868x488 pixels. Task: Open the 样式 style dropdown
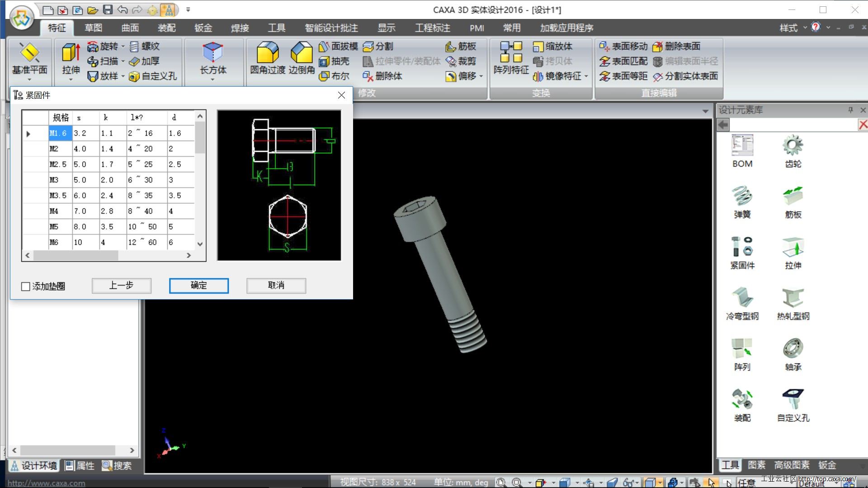click(x=793, y=28)
